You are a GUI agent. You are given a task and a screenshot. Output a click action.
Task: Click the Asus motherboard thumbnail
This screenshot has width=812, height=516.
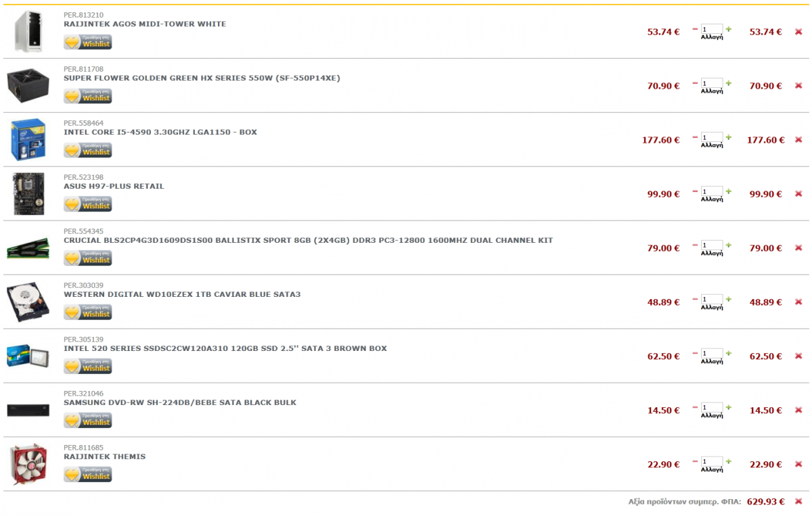click(x=28, y=194)
